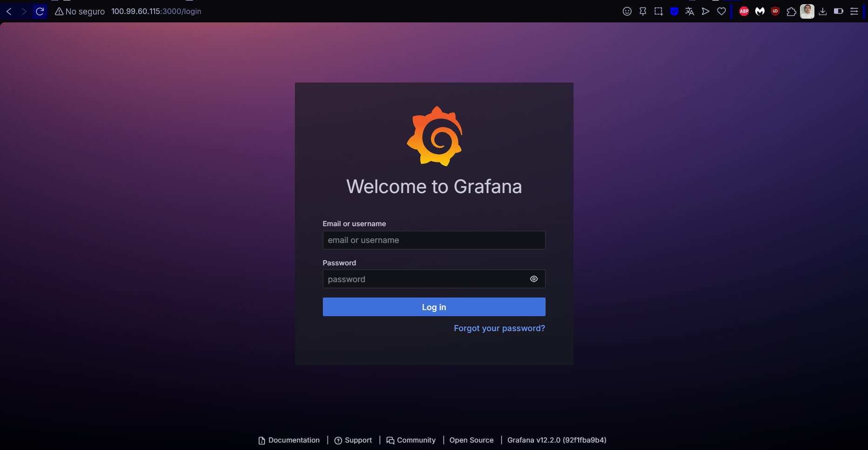This screenshot has width=868, height=450.
Task: Click the Grafana v12.2.0 version link
Action: click(x=557, y=440)
